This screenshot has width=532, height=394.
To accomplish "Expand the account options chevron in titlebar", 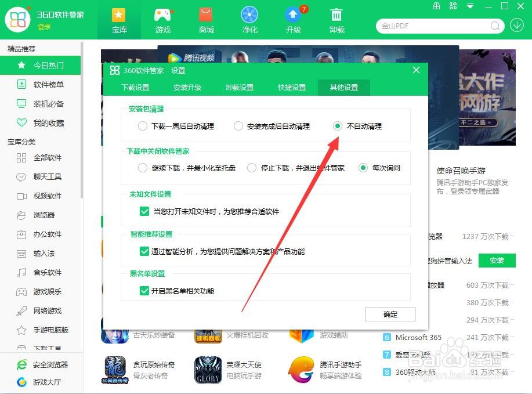I will [471, 7].
